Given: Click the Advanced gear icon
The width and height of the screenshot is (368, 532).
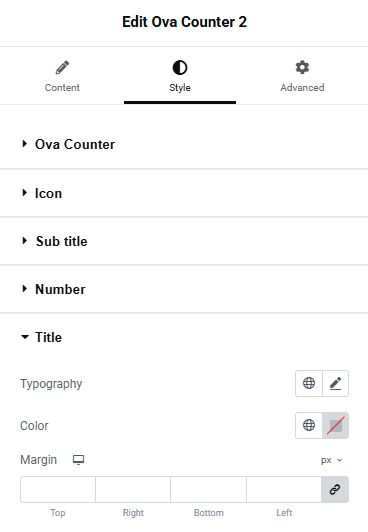Looking at the screenshot, I should [302, 67].
